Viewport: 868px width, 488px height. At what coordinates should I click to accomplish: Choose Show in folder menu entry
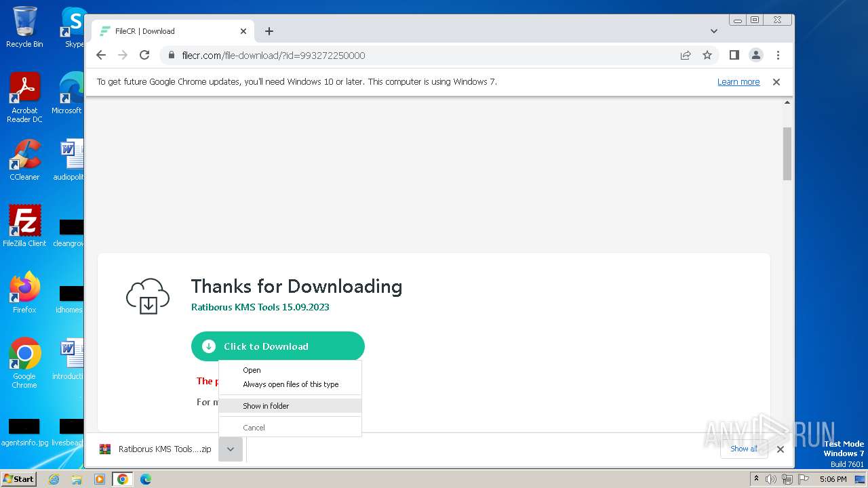tap(290, 406)
